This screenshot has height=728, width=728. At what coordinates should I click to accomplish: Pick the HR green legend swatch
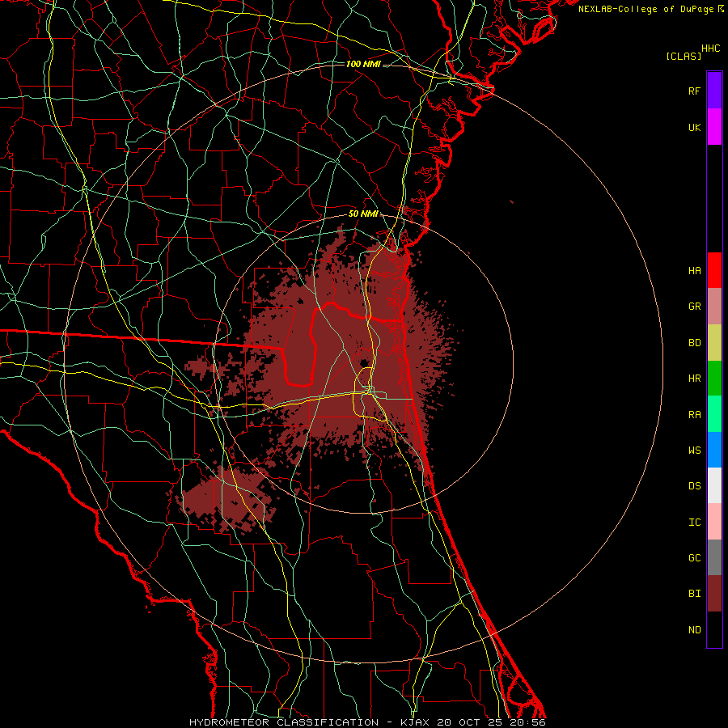tap(714, 378)
